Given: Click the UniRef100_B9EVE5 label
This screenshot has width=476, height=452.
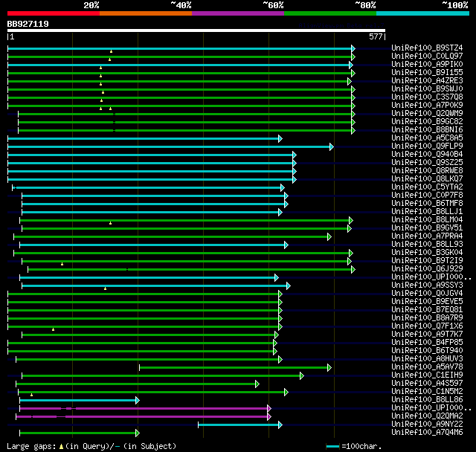Looking at the screenshot, I should (427, 302).
